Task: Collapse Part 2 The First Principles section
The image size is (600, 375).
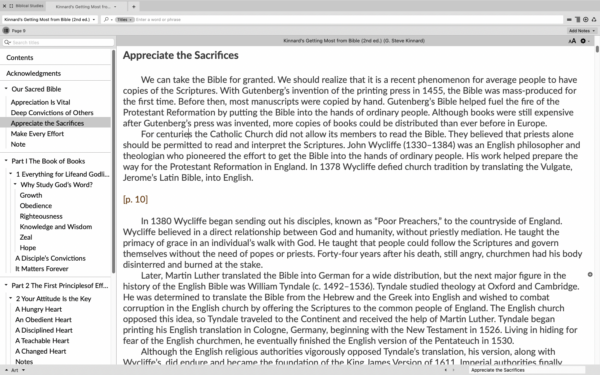Action: [6, 285]
